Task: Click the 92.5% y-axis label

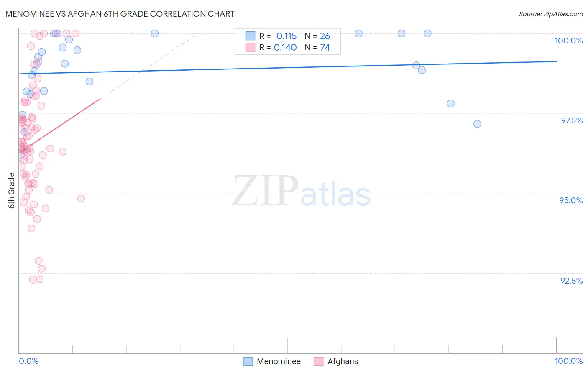Action: click(571, 281)
